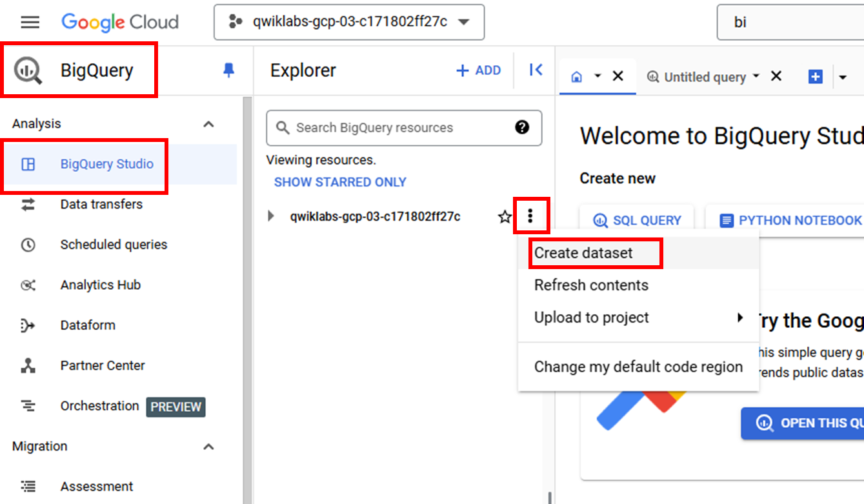
Task: Click the left navigation scrollbar
Action: point(247,300)
